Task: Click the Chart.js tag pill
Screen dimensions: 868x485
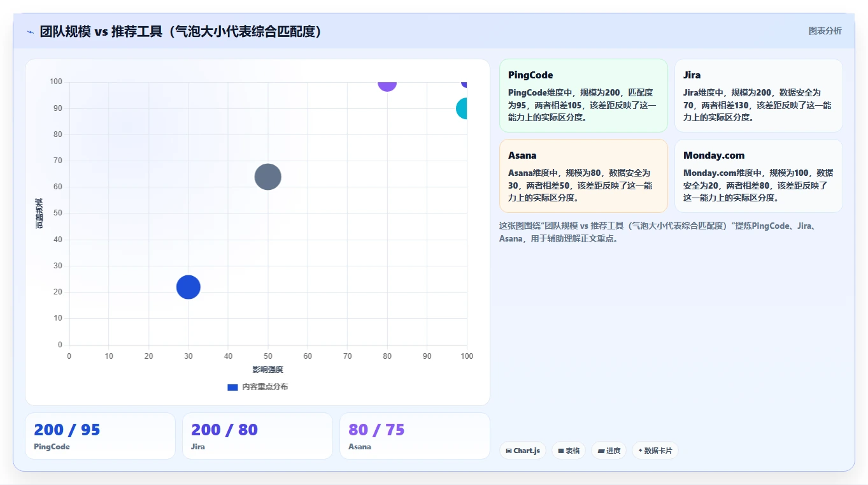Action: (522, 451)
